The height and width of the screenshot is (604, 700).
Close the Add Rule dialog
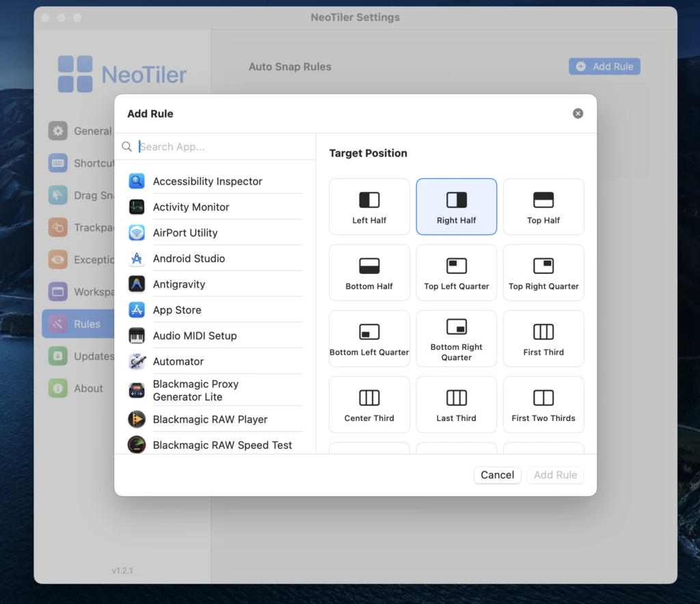click(578, 113)
